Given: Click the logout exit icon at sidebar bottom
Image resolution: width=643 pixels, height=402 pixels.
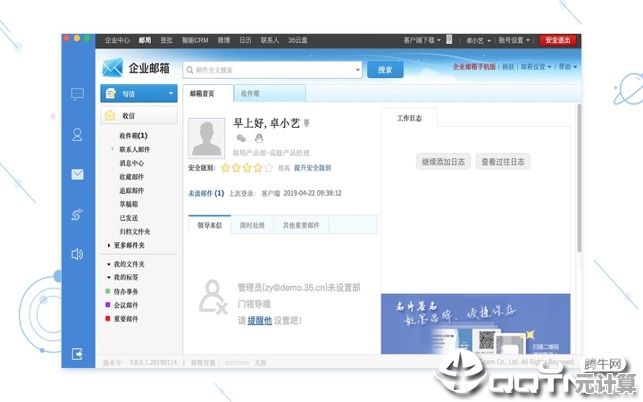Looking at the screenshot, I should [x=77, y=354].
